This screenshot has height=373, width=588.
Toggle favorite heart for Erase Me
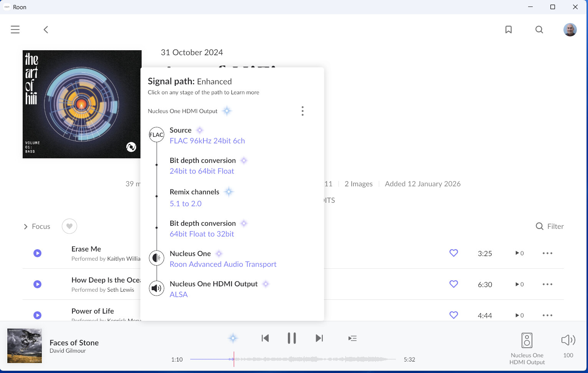tap(453, 253)
